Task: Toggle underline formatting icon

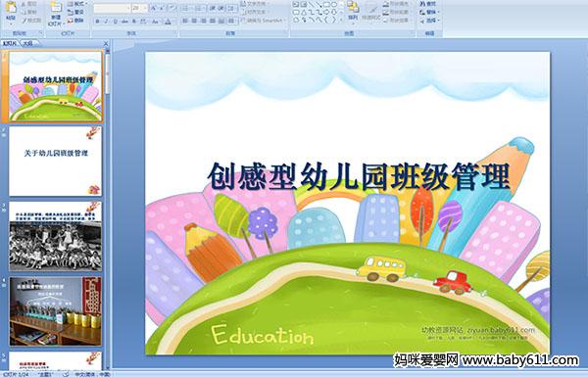Action: pyautogui.click(x=115, y=22)
